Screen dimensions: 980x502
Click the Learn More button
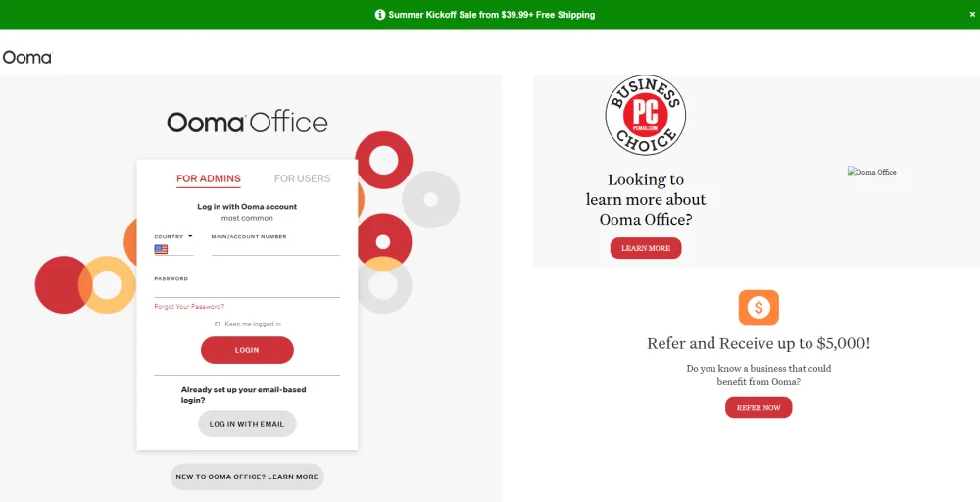646,248
